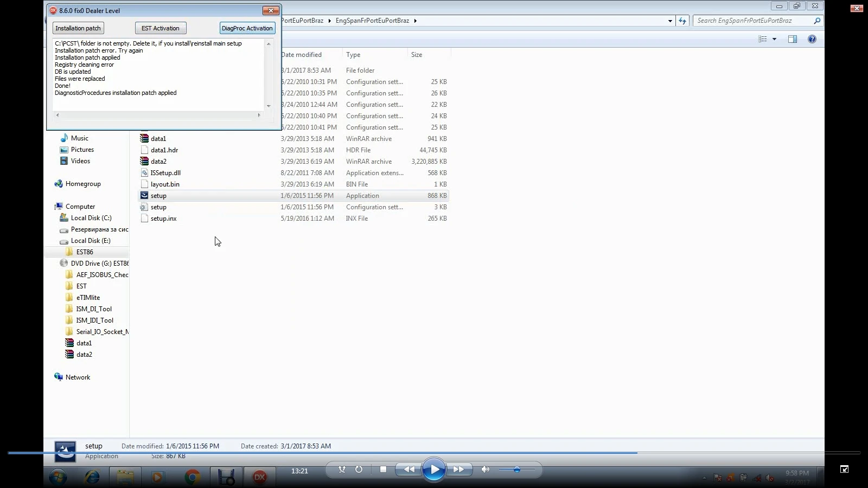Open Google Chrome from the taskbar
The width and height of the screenshot is (868, 488).
(192, 477)
